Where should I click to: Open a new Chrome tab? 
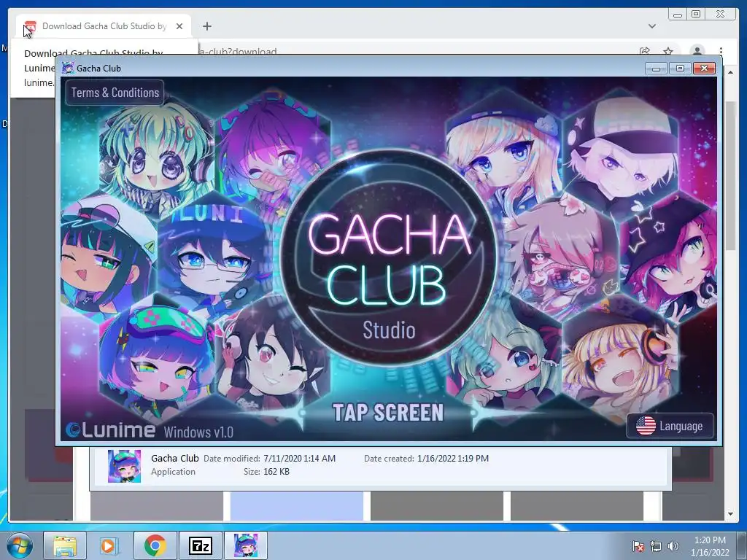pyautogui.click(x=206, y=26)
